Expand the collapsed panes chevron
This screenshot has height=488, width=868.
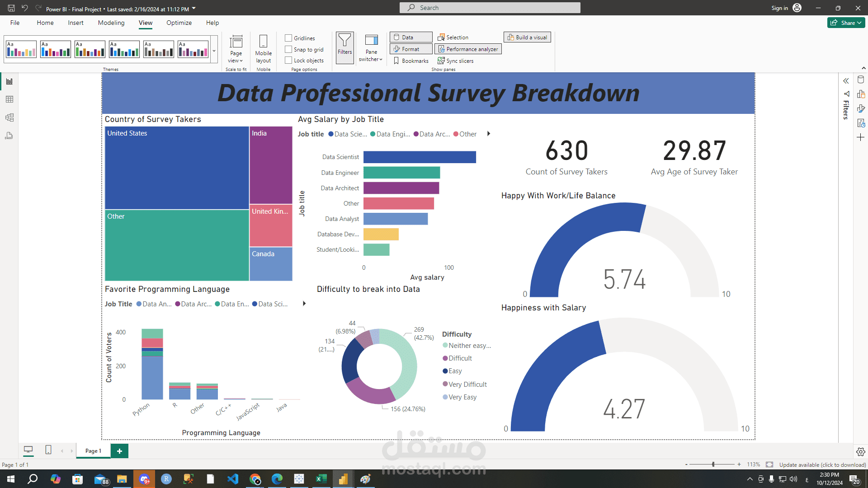(846, 81)
